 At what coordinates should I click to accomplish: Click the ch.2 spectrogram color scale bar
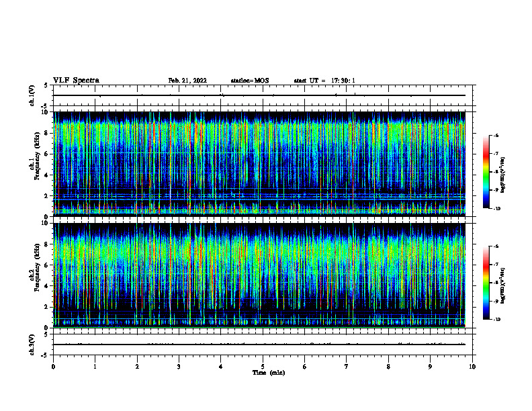point(486,283)
